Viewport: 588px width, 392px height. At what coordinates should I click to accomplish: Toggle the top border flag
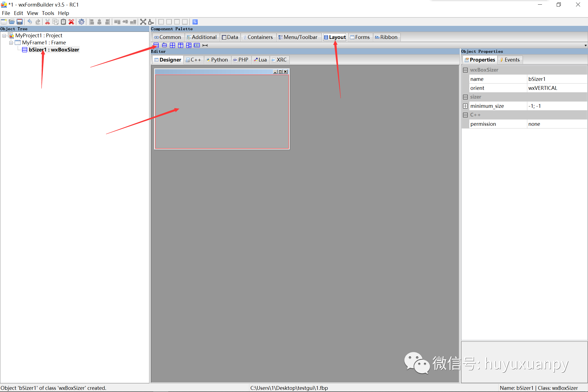coord(177,22)
